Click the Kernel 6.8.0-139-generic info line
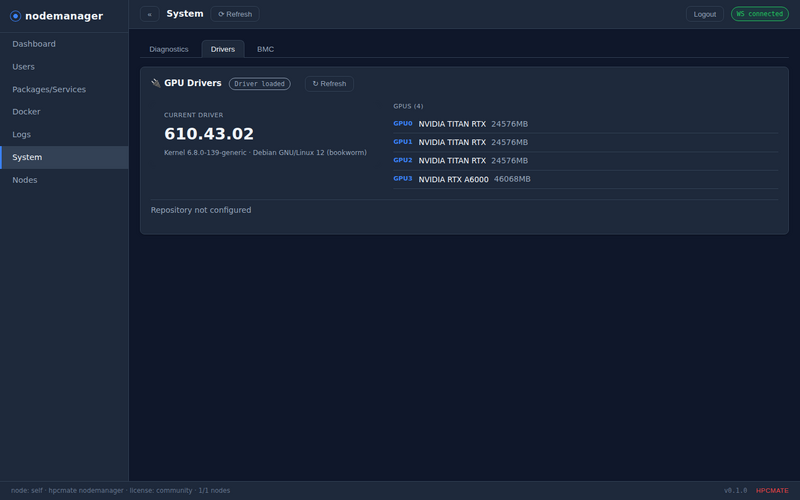The width and height of the screenshot is (800, 500). [x=265, y=153]
